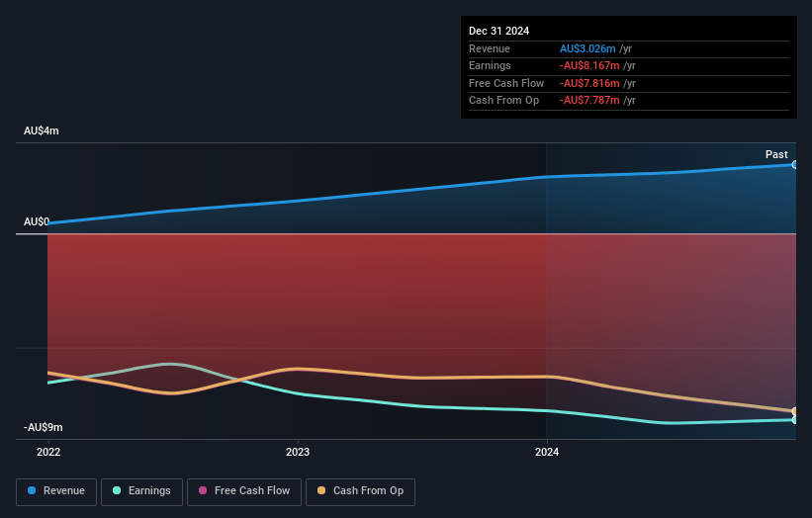Toggle the Free Cash Flow legend button
812x518 pixels.
click(244, 491)
